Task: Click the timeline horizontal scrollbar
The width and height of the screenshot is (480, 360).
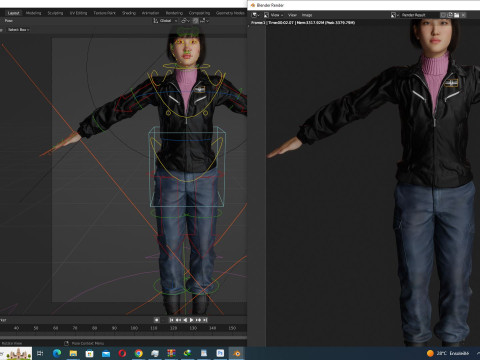Action: (123, 337)
